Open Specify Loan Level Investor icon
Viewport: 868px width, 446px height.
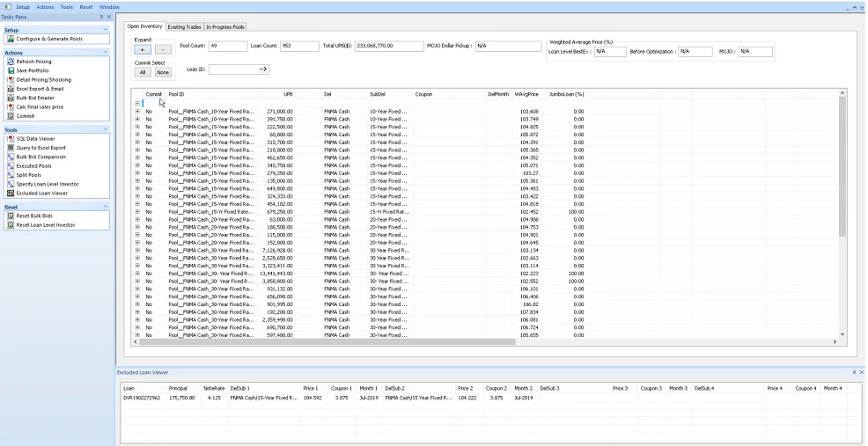[x=11, y=184]
